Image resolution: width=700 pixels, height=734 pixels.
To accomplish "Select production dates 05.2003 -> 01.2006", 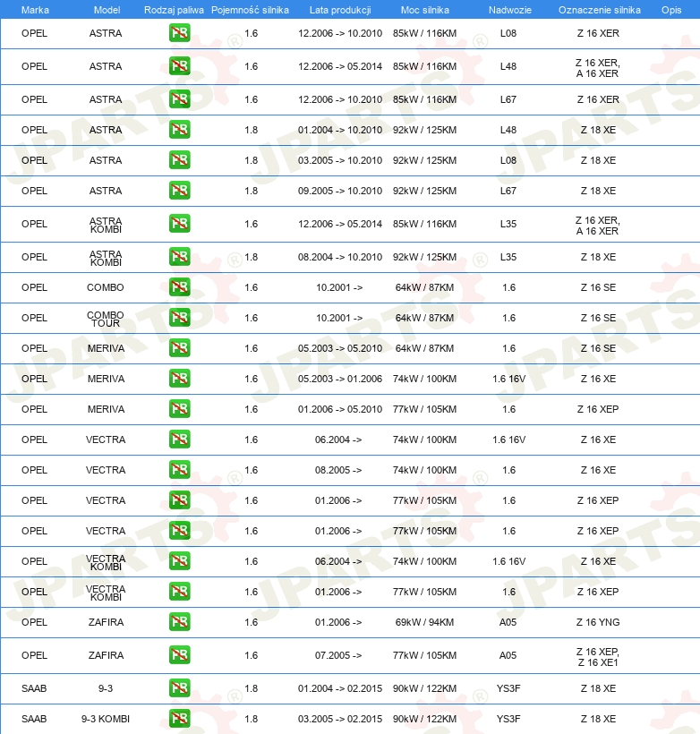I will click(340, 379).
